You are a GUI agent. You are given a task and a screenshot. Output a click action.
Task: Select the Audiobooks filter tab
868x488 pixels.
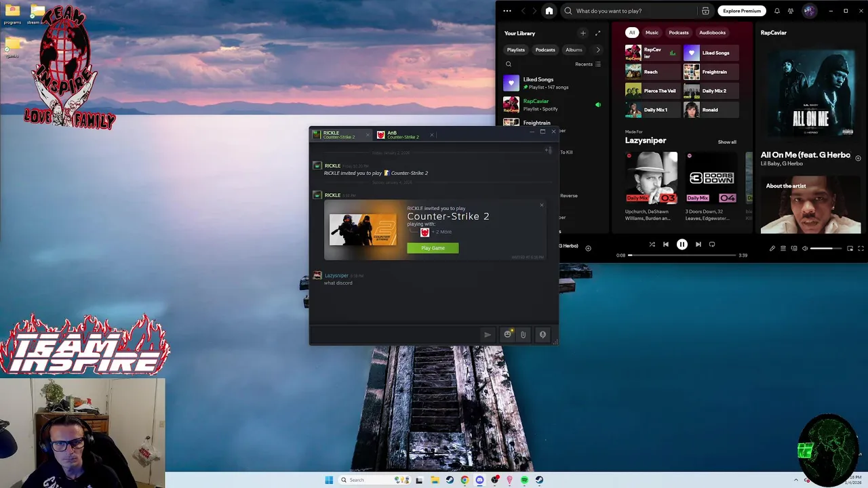713,33
